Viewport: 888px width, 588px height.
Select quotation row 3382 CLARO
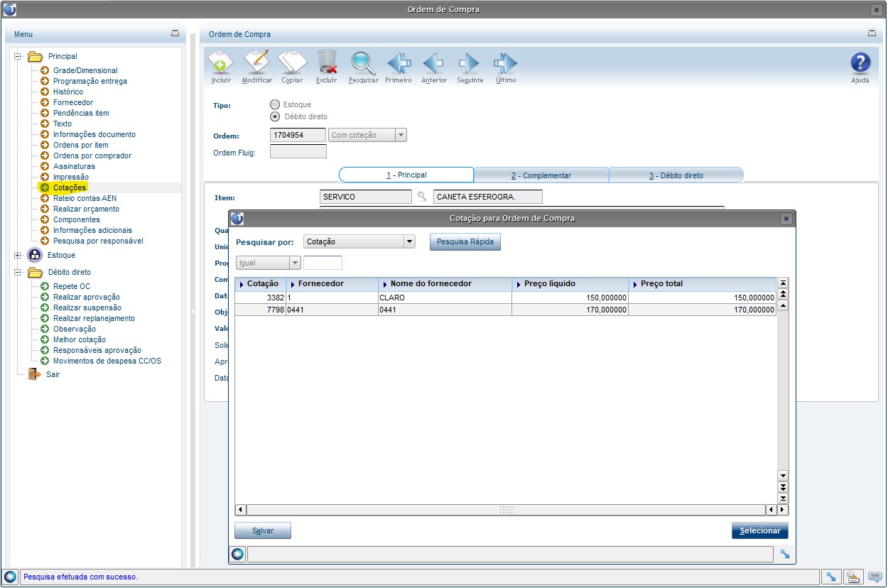[x=506, y=298]
